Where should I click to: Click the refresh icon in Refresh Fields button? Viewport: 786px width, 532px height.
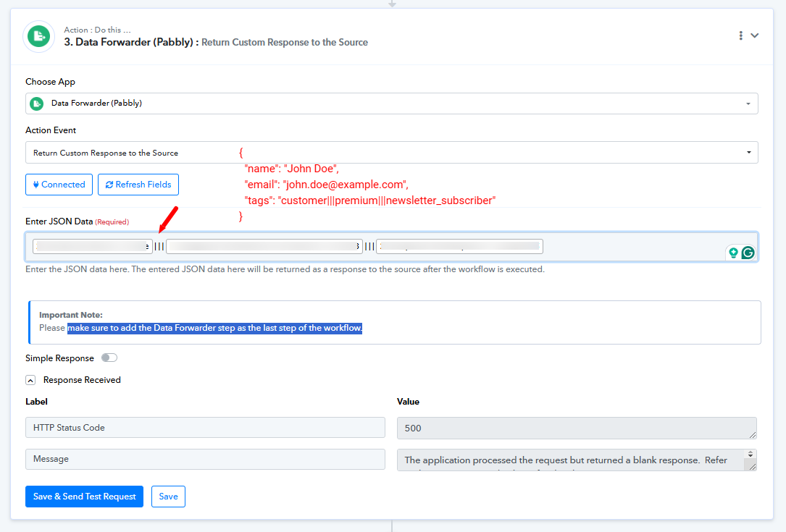click(109, 185)
